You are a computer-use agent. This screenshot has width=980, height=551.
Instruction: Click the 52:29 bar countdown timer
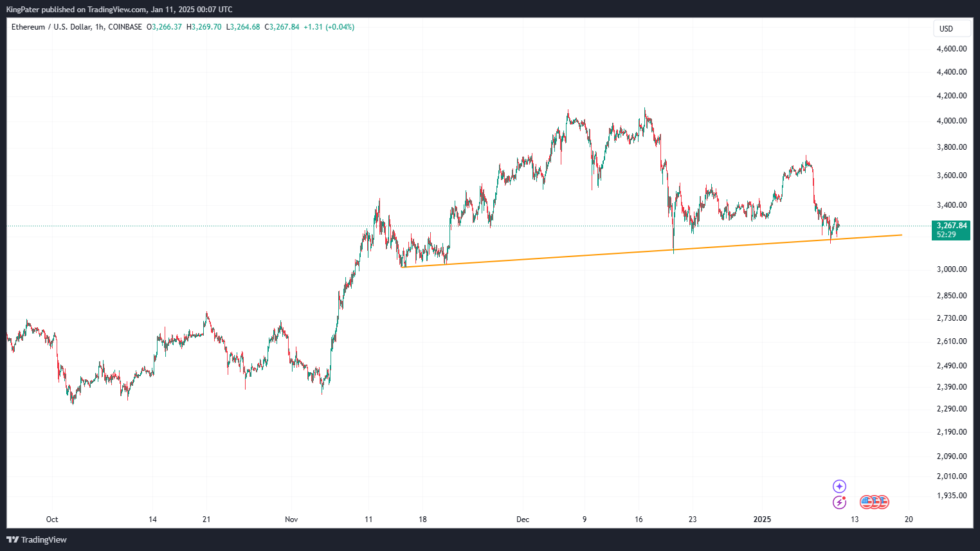947,235
